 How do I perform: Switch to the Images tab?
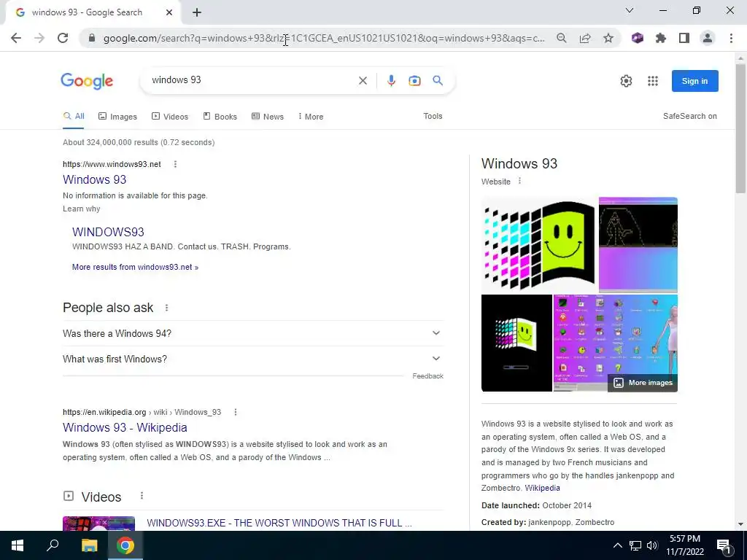117,117
